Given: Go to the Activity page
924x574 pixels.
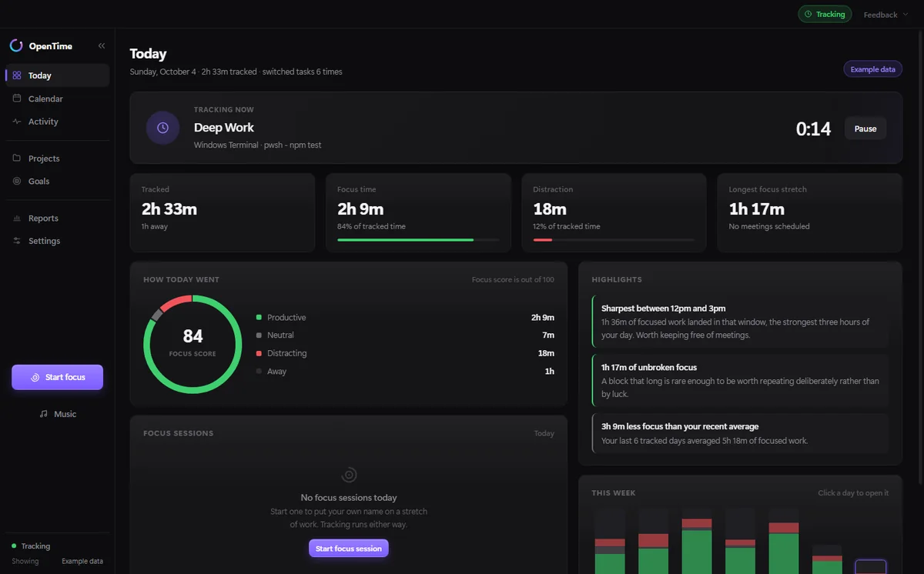Looking at the screenshot, I should point(58,122).
